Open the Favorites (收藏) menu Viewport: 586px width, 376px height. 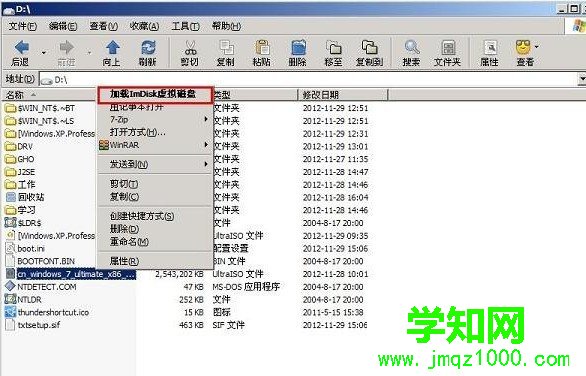(144, 26)
